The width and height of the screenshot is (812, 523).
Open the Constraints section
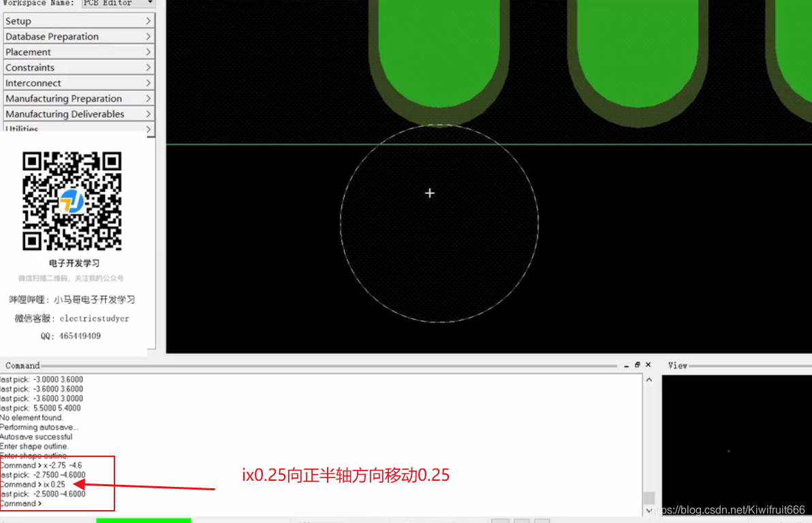pos(78,67)
